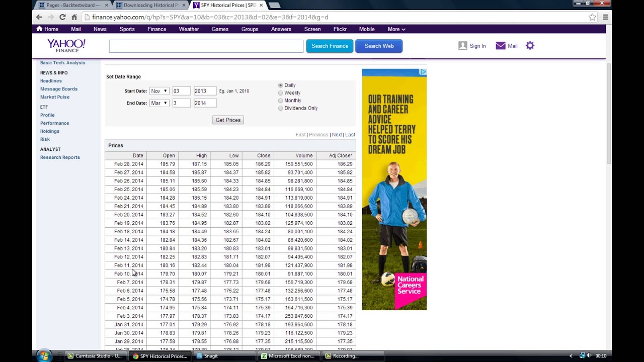Open Finance in the Yahoo navigation bar
This screenshot has height=362, width=644.
(156, 29)
